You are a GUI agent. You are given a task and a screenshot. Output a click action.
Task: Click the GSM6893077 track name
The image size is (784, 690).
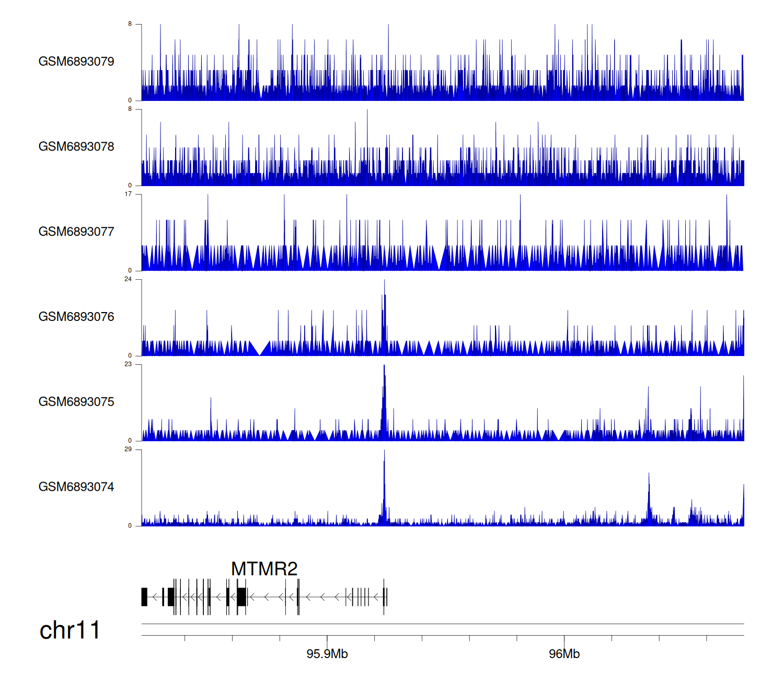(76, 232)
